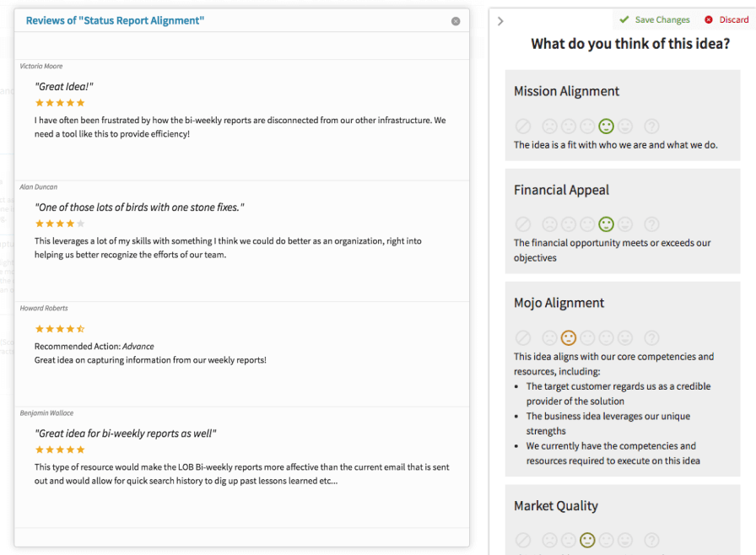Click Save Changes
Screen dimensions: 756x555
point(655,19)
